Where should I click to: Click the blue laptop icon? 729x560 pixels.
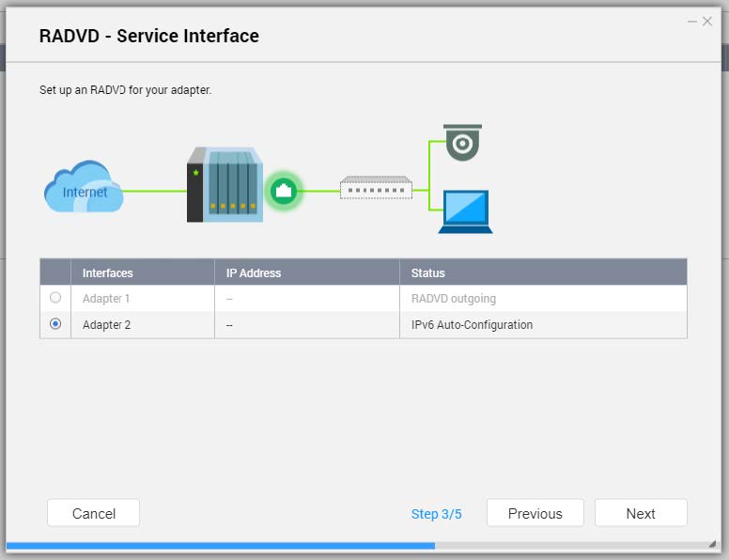465,211
